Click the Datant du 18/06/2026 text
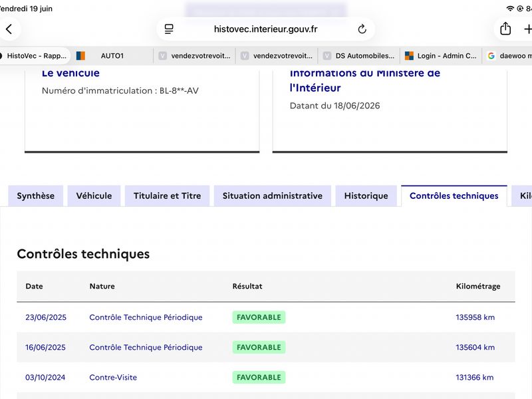The image size is (532, 399). pos(335,106)
